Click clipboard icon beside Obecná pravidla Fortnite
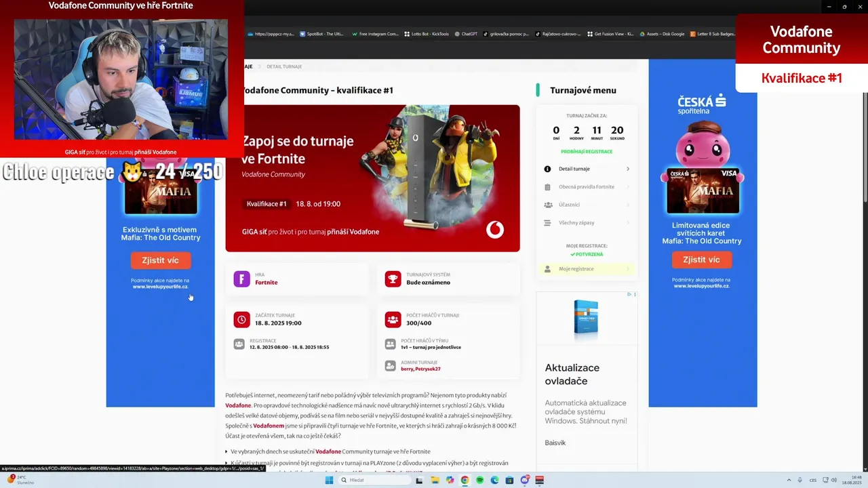 (x=547, y=187)
